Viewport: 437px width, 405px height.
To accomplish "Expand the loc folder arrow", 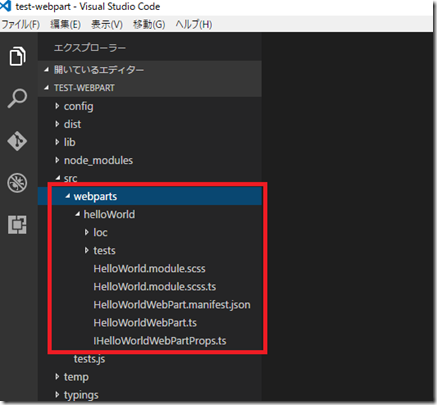I will point(87,232).
